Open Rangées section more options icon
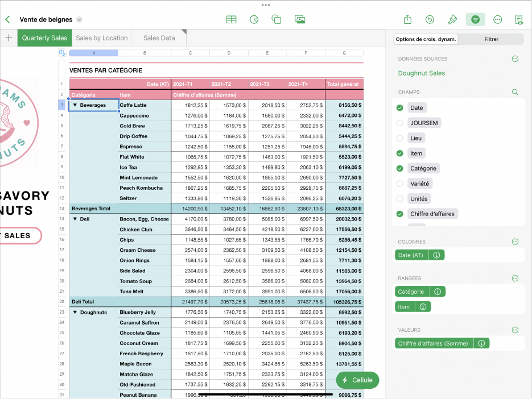The height and width of the screenshot is (399, 532). (x=515, y=279)
